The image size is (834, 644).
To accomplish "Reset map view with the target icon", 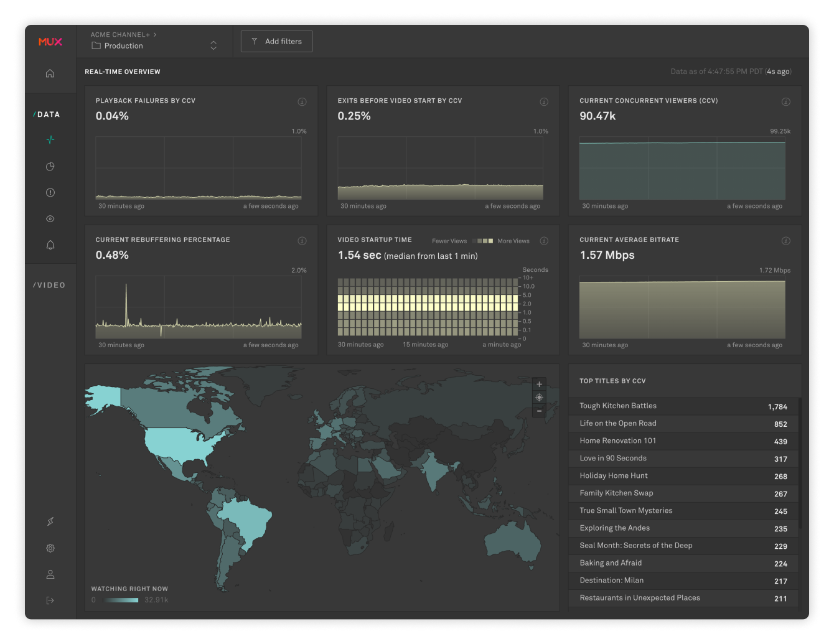I will pyautogui.click(x=539, y=398).
